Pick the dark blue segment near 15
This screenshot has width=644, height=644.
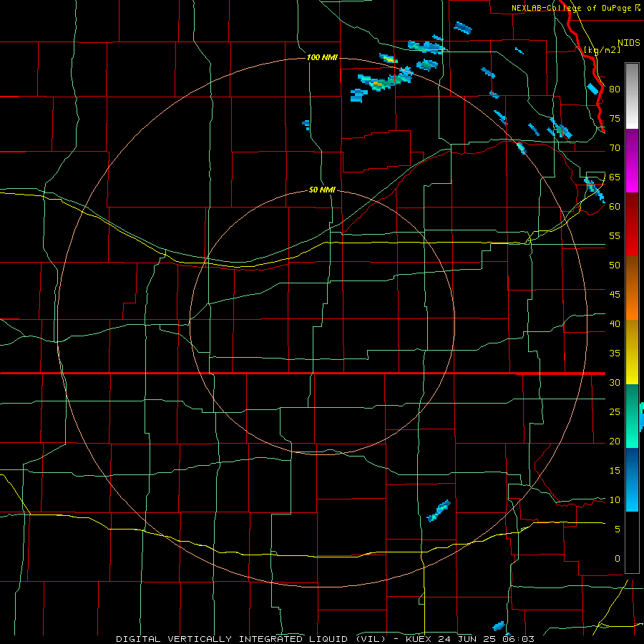[632, 464]
